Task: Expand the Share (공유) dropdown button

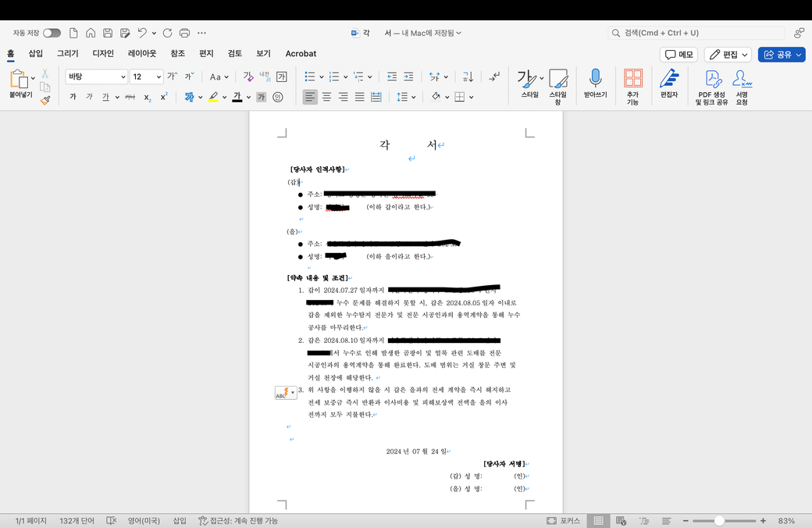Action: pos(782,55)
